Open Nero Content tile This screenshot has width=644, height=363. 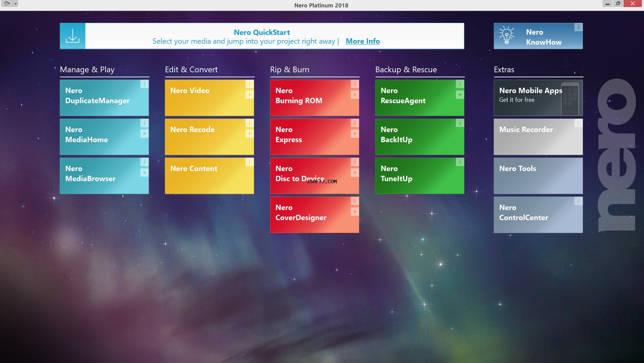[x=209, y=176]
